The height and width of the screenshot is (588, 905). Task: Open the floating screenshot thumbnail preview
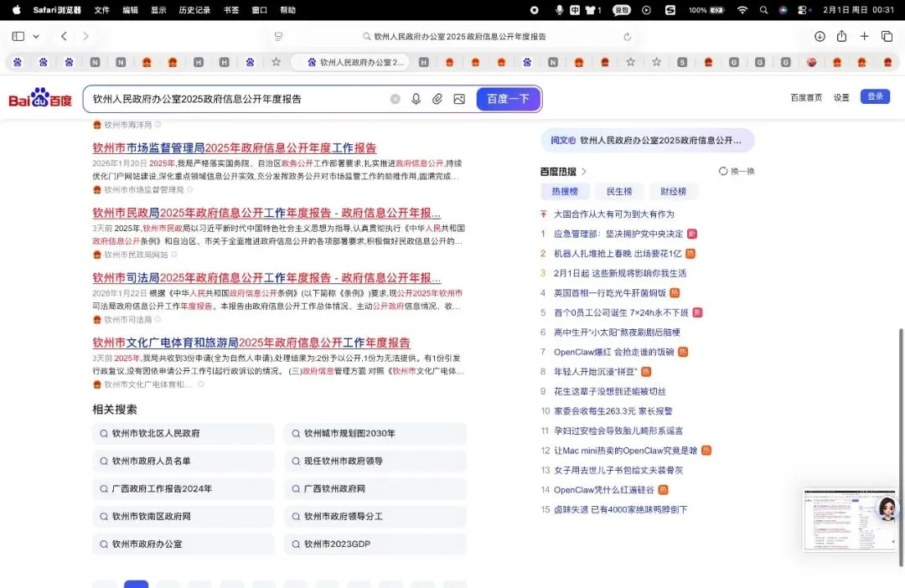click(x=850, y=520)
